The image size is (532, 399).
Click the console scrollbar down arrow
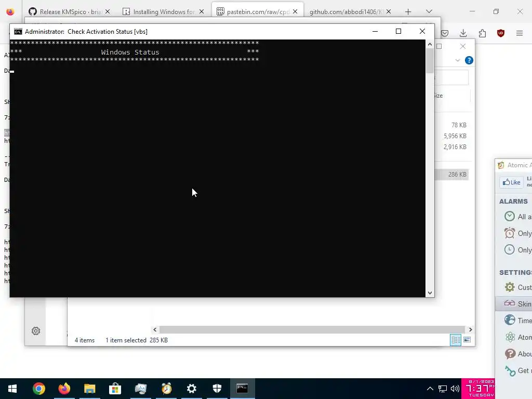point(430,293)
